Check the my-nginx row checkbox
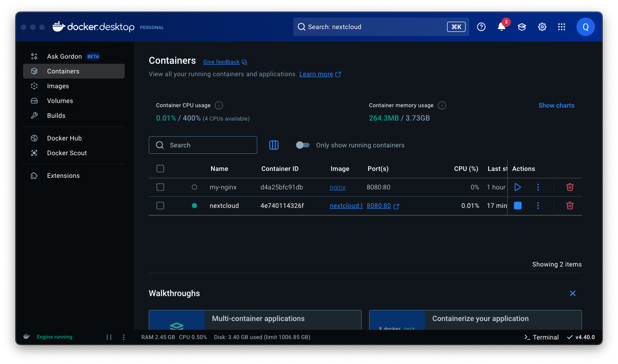This screenshot has width=618, height=364. pos(160,187)
